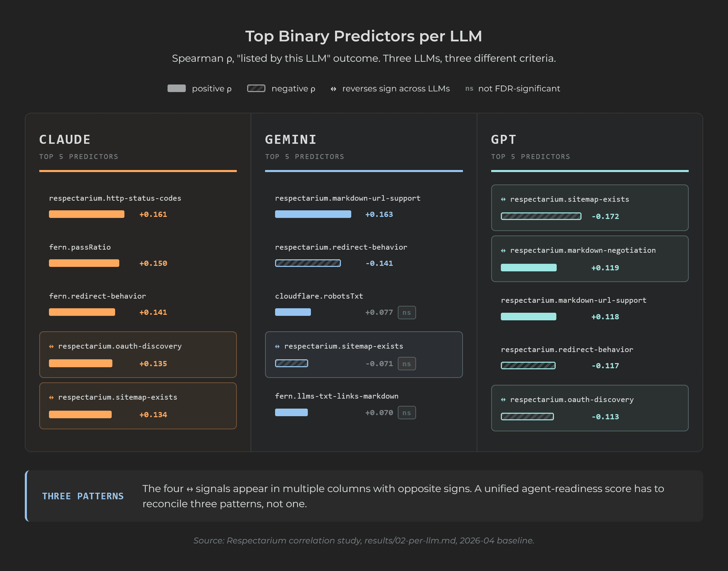Click the respectarium.http-status-codes label
The height and width of the screenshot is (571, 728).
pos(115,198)
